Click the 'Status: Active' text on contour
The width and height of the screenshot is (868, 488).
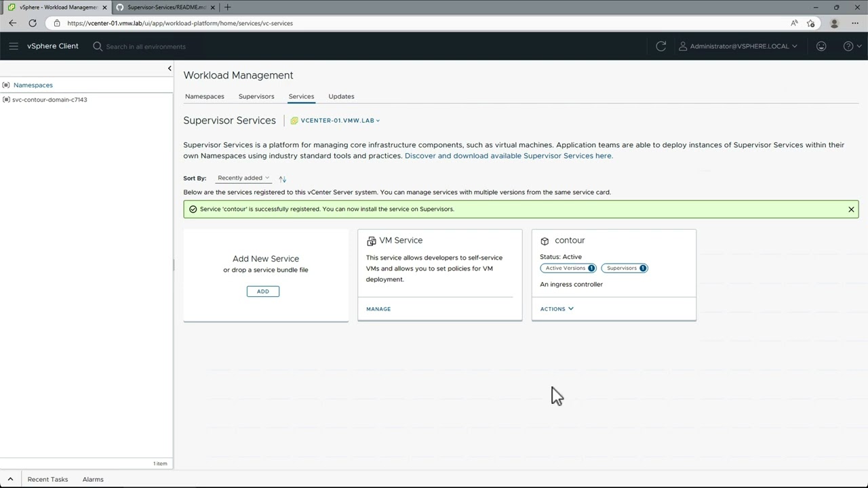coord(561,257)
